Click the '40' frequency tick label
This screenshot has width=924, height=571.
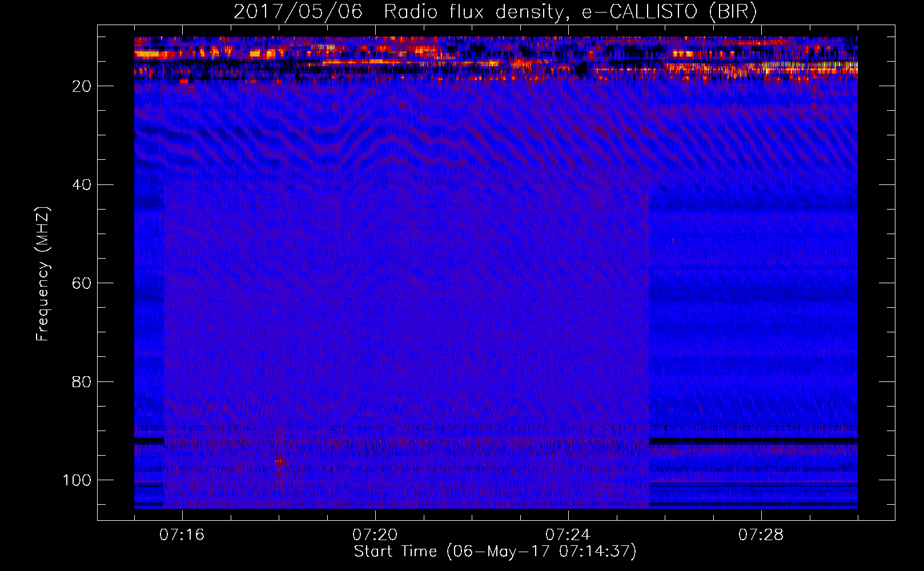coord(82,185)
